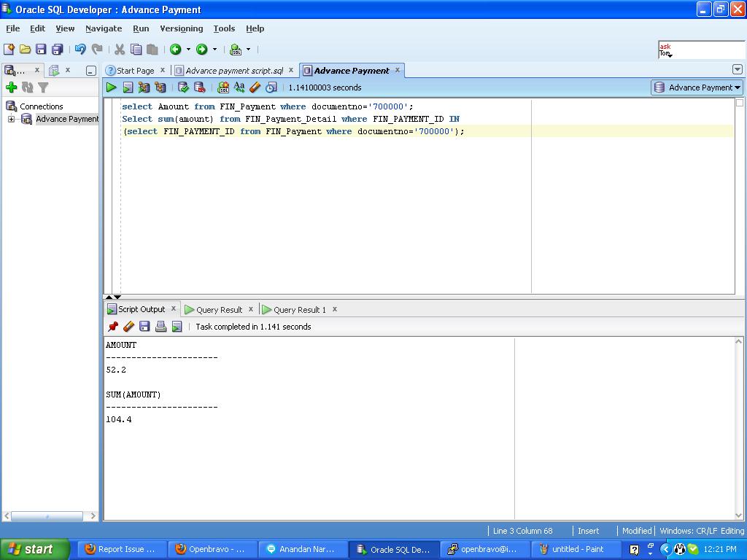
Task: Switch to Advance payment script.sql tab
Action: coord(233,71)
